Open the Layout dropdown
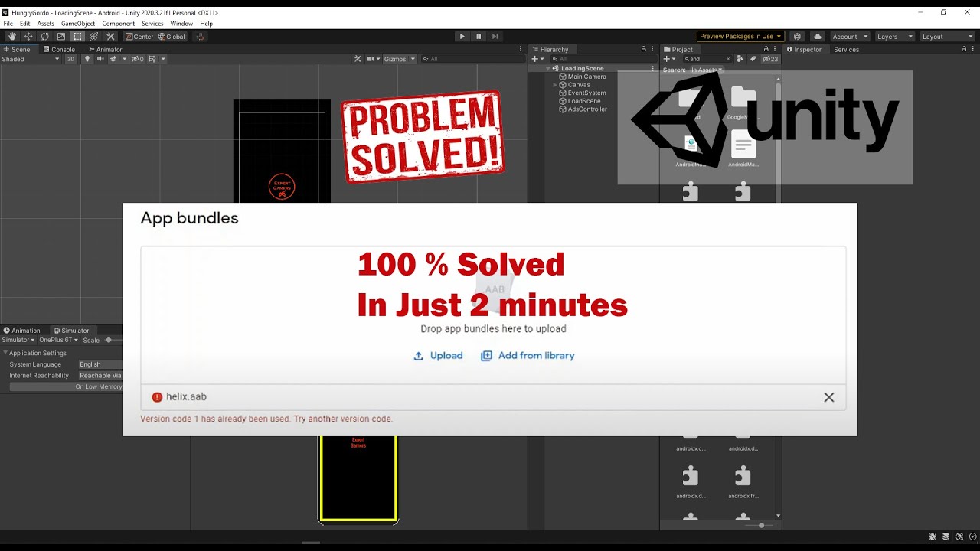Viewport: 980px width, 551px height. coord(947,37)
